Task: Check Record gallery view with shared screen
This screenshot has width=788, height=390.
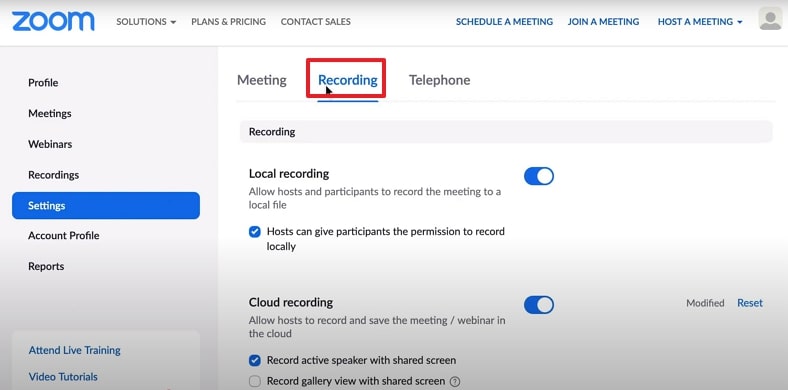Action: [x=255, y=381]
